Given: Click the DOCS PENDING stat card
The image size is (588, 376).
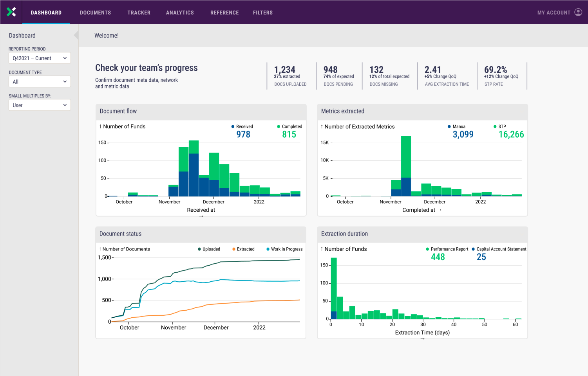Looking at the screenshot, I should (x=338, y=76).
